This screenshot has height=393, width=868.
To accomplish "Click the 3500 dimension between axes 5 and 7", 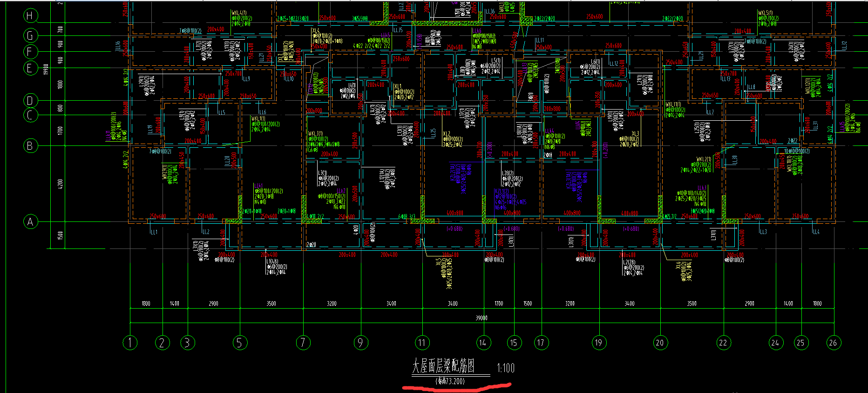I will click(271, 303).
